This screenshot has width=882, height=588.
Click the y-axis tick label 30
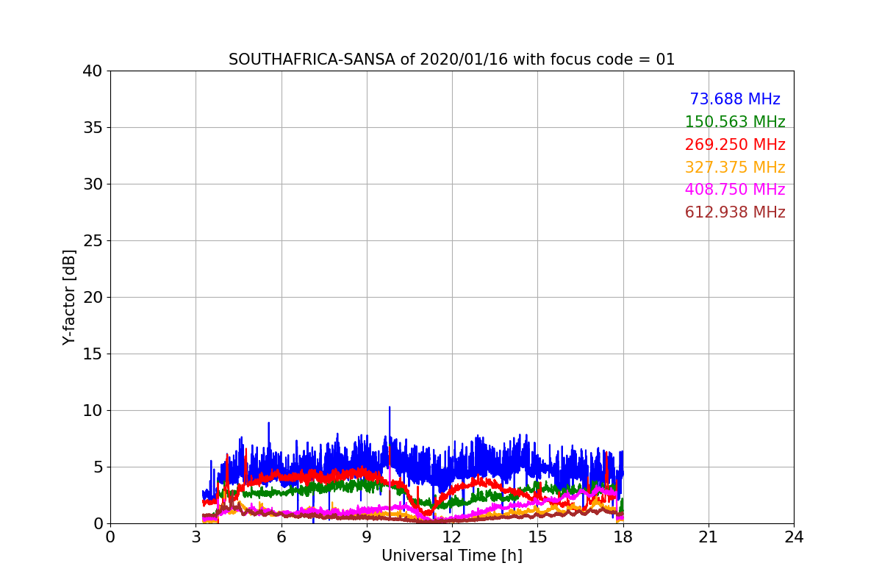click(93, 184)
